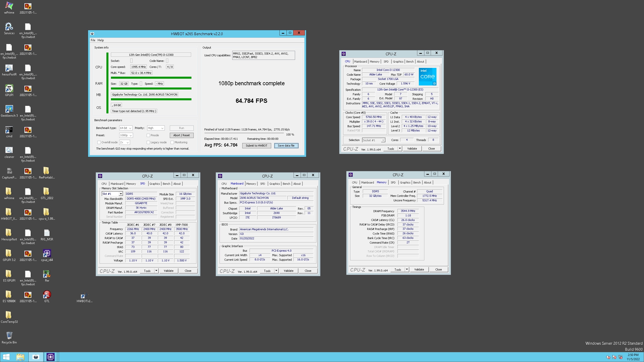
Task: Open the Windows Start button
Action: (x=6, y=357)
